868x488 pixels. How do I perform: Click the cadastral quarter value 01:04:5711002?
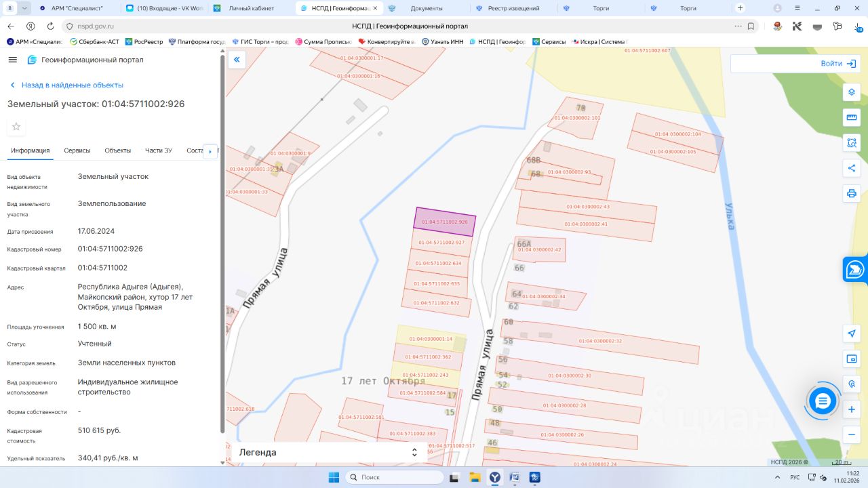tap(102, 268)
